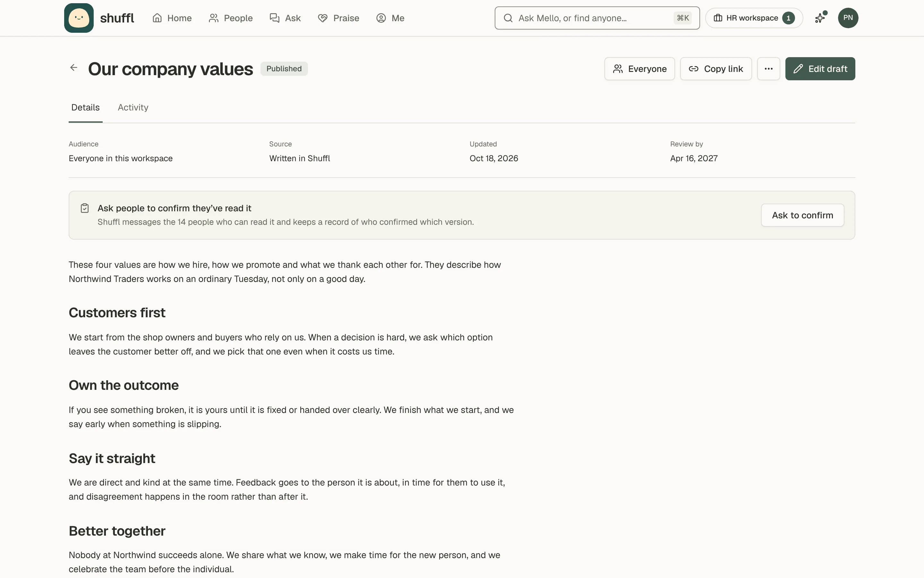Click the Better together heading
The height and width of the screenshot is (578, 924).
point(117,531)
